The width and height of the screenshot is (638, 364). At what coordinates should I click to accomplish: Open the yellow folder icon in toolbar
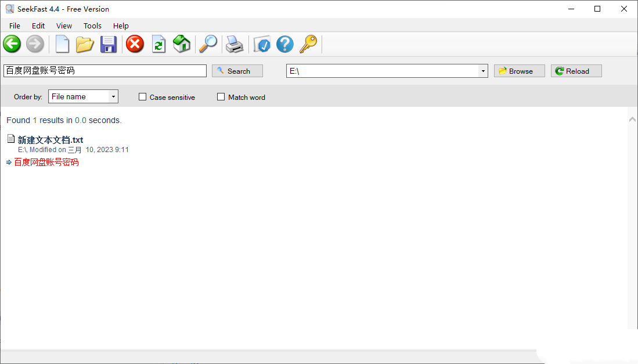[85, 44]
